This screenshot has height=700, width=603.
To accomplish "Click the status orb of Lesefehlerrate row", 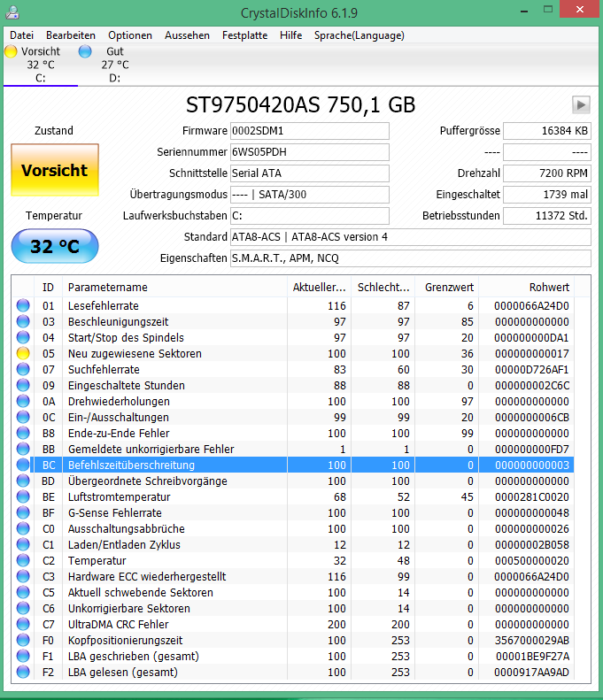I will [23, 305].
